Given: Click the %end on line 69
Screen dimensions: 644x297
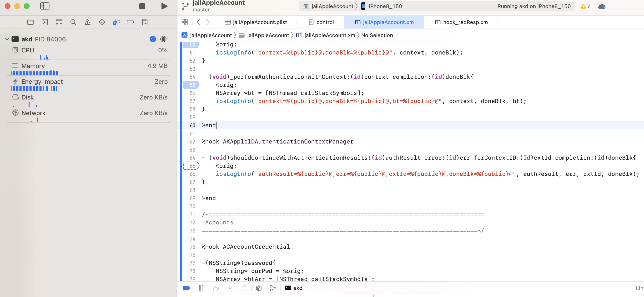Looking at the screenshot, I should tap(208, 198).
